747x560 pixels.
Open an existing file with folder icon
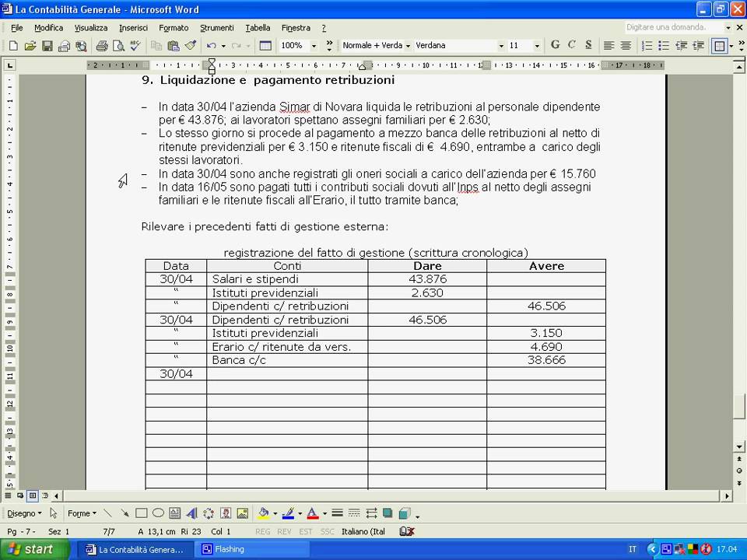pyautogui.click(x=30, y=46)
